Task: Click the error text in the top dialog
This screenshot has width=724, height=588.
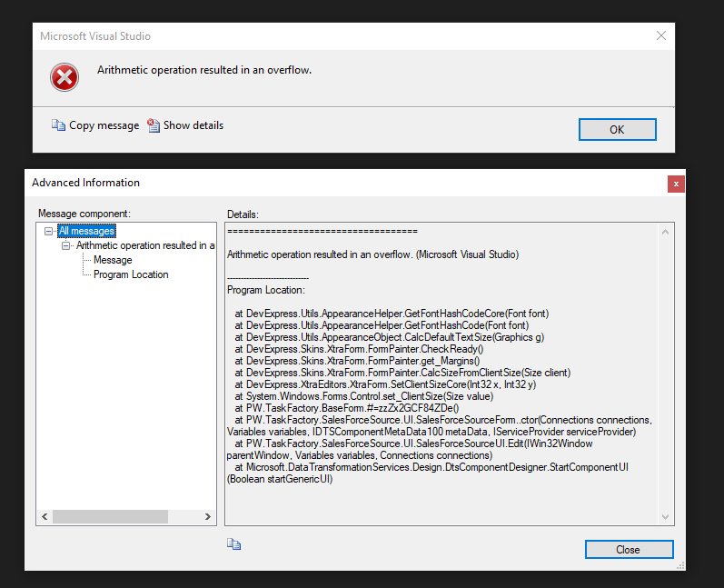Action: pos(204,70)
